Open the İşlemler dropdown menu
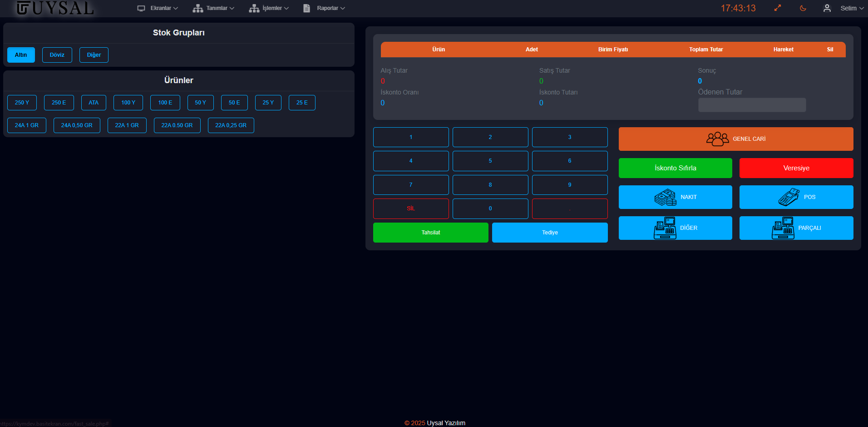The width and height of the screenshot is (868, 427). point(276,8)
